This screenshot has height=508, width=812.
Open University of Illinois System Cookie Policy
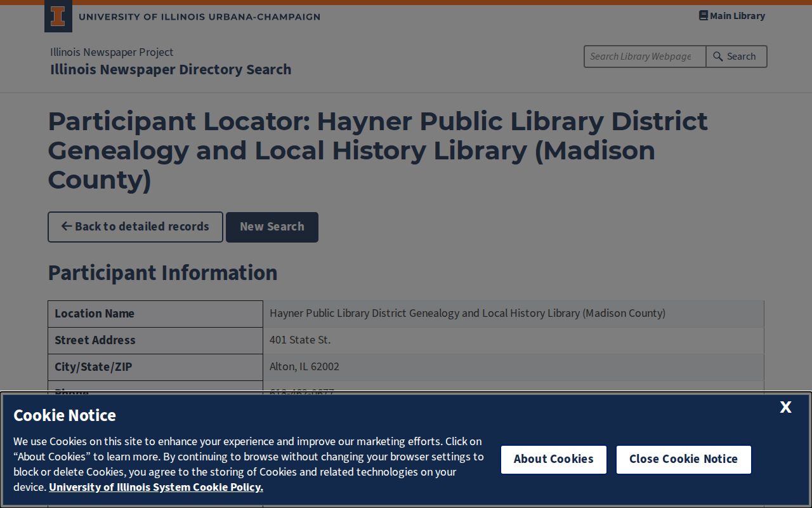click(x=156, y=487)
